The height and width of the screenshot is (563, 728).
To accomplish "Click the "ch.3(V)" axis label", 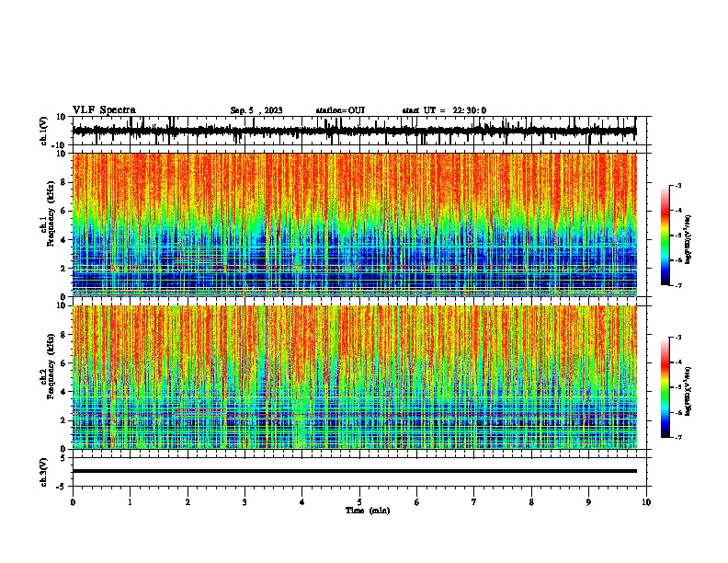I will coord(44,472).
